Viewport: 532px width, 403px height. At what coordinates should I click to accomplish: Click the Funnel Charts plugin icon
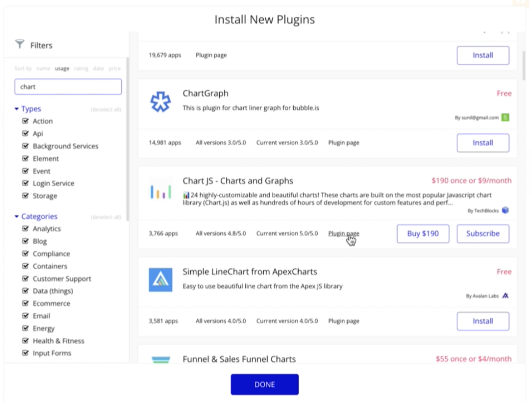(161, 360)
